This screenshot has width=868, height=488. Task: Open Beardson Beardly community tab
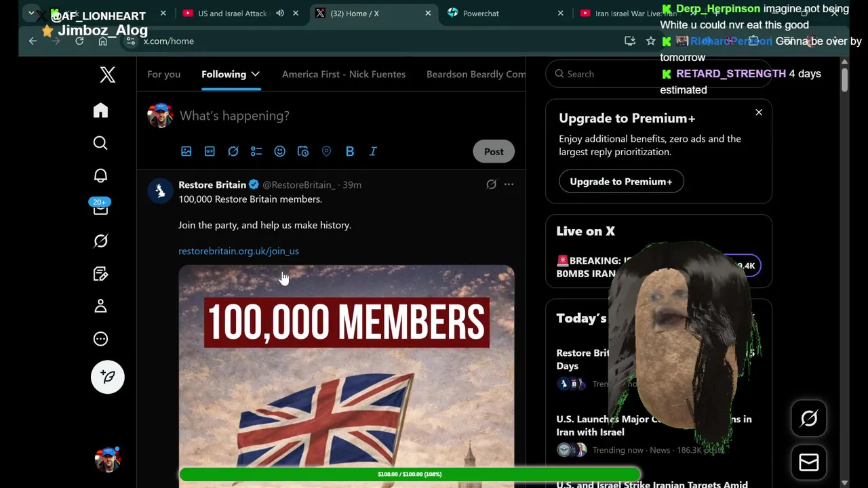tap(475, 74)
